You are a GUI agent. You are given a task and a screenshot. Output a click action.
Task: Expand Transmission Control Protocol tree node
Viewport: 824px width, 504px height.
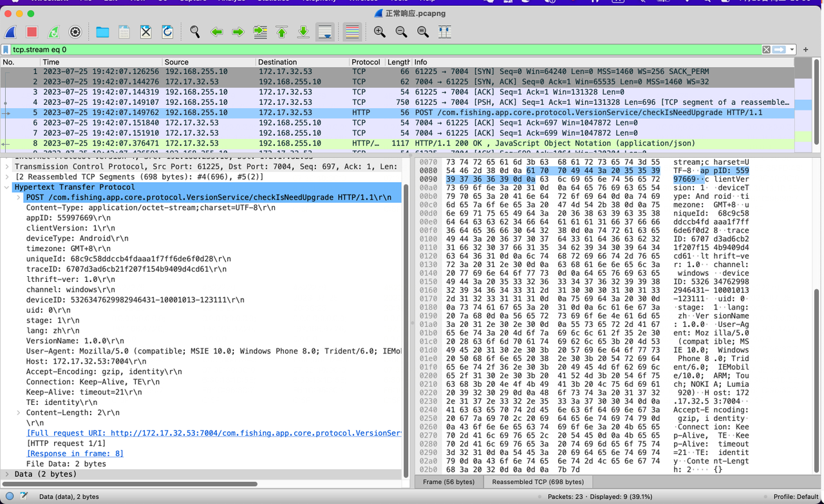click(7, 167)
